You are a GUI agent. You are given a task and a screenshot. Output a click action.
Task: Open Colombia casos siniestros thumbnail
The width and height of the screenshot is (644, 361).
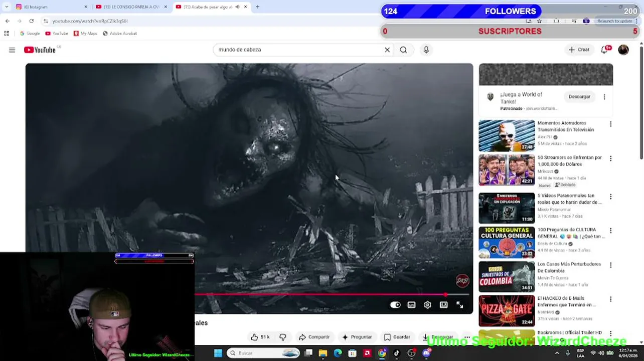(507, 276)
